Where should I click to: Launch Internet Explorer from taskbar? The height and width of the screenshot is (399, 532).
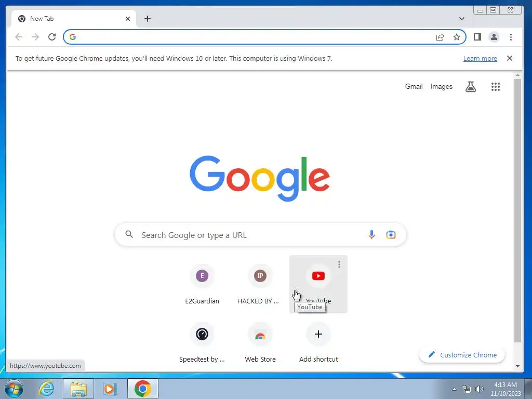[46, 389]
